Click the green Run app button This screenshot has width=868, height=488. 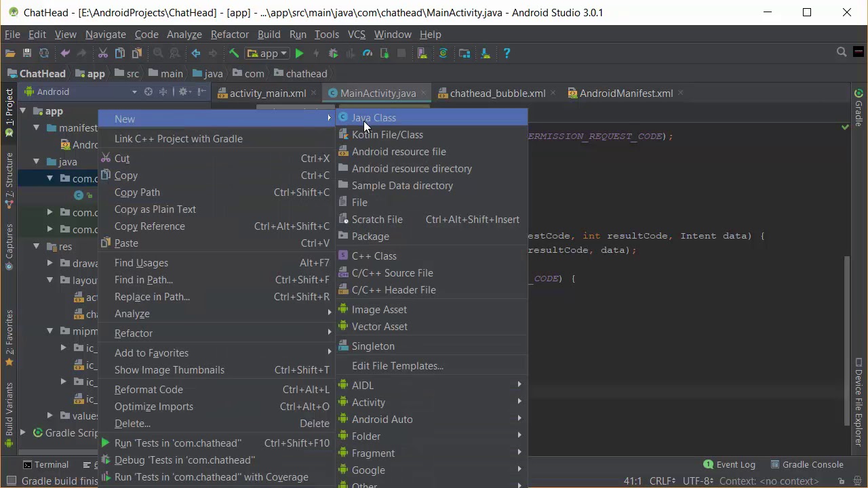pos(299,53)
